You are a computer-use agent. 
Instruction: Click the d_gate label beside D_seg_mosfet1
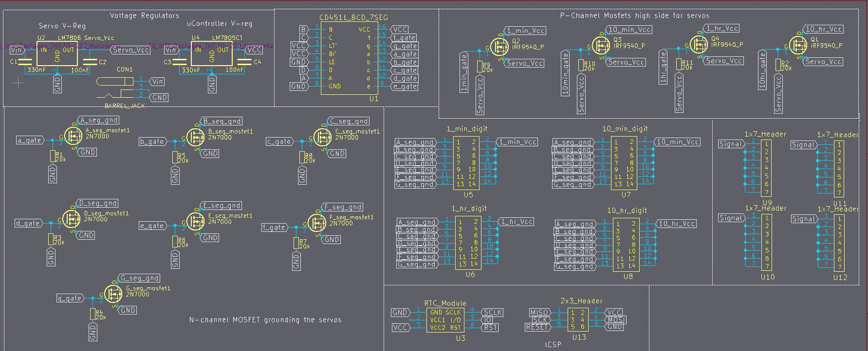click(x=28, y=224)
